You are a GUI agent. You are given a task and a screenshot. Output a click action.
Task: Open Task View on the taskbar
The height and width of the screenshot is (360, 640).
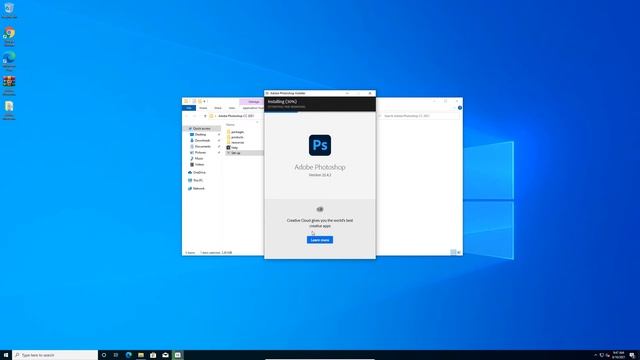click(x=116, y=355)
